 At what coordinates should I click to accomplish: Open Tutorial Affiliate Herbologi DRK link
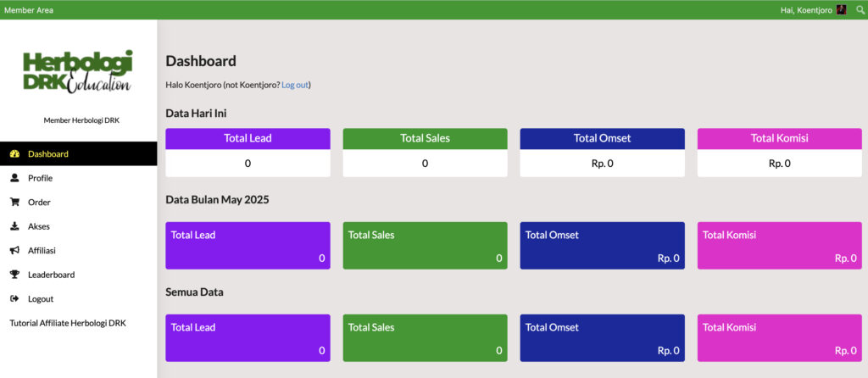(68, 323)
